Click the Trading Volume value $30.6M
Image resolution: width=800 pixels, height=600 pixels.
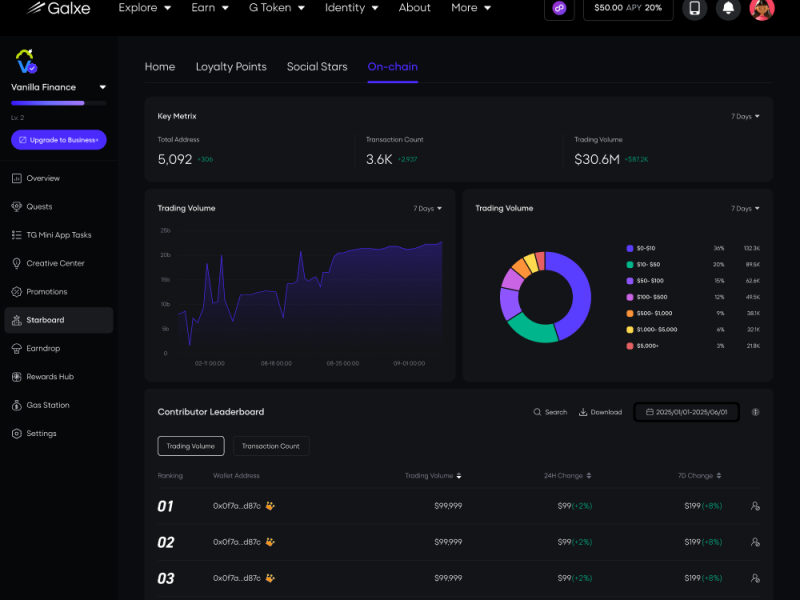[597, 159]
